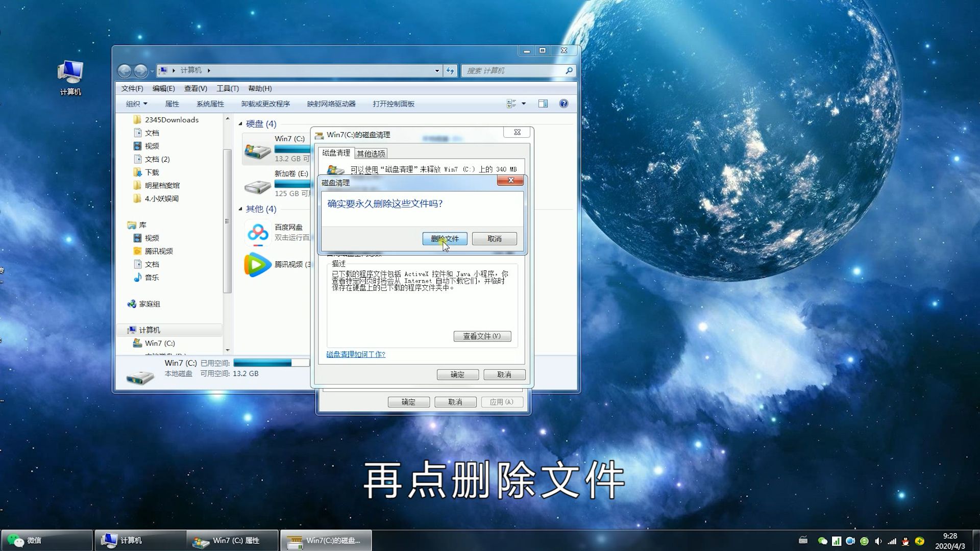This screenshot has width=980, height=551.
Task: Switch to the 其他选项 tab
Action: click(371, 154)
